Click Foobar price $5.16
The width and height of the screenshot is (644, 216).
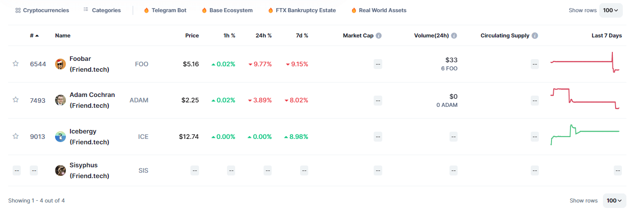(191, 64)
